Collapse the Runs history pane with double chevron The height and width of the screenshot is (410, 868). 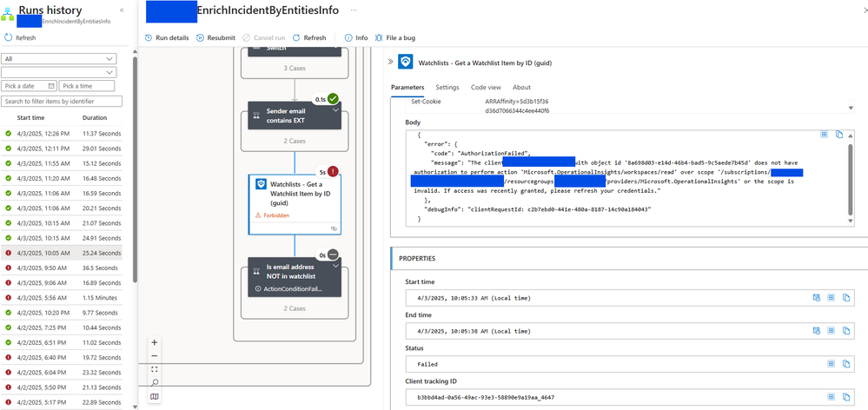click(122, 10)
